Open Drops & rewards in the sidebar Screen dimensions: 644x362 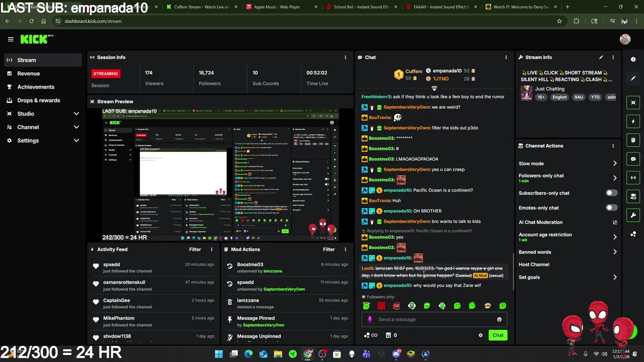(x=42, y=100)
